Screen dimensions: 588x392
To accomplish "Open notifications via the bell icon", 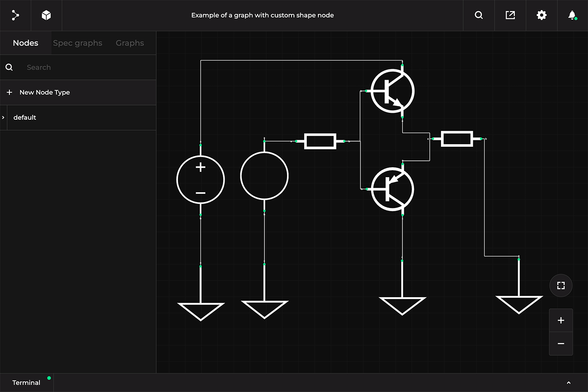I will coord(572,15).
